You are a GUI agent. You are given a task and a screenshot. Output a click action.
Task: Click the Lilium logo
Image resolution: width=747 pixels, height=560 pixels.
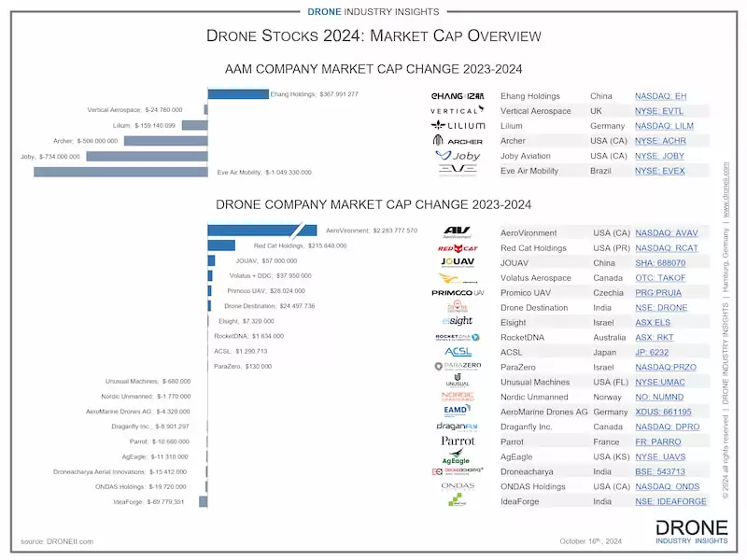458,126
